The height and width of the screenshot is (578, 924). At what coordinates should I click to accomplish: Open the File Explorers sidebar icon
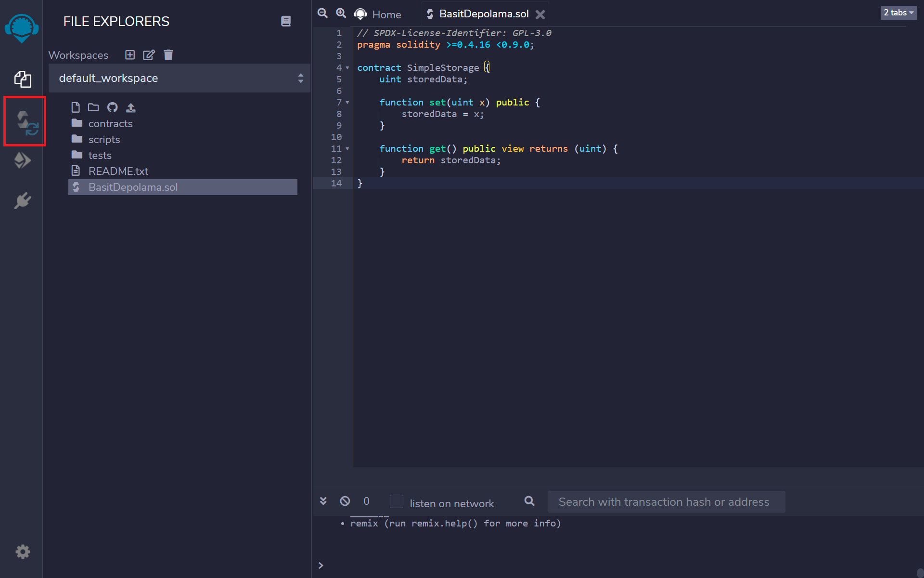[x=23, y=79]
